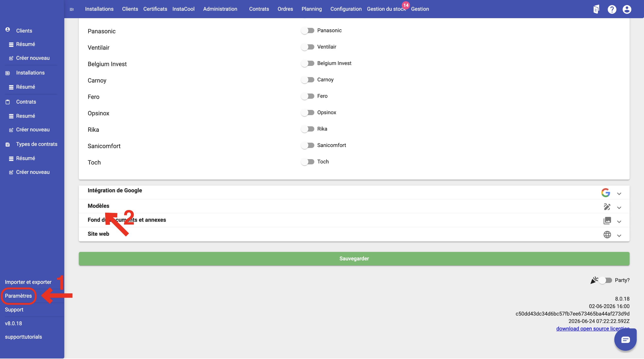Toggle the Carnoy switch

point(307,80)
